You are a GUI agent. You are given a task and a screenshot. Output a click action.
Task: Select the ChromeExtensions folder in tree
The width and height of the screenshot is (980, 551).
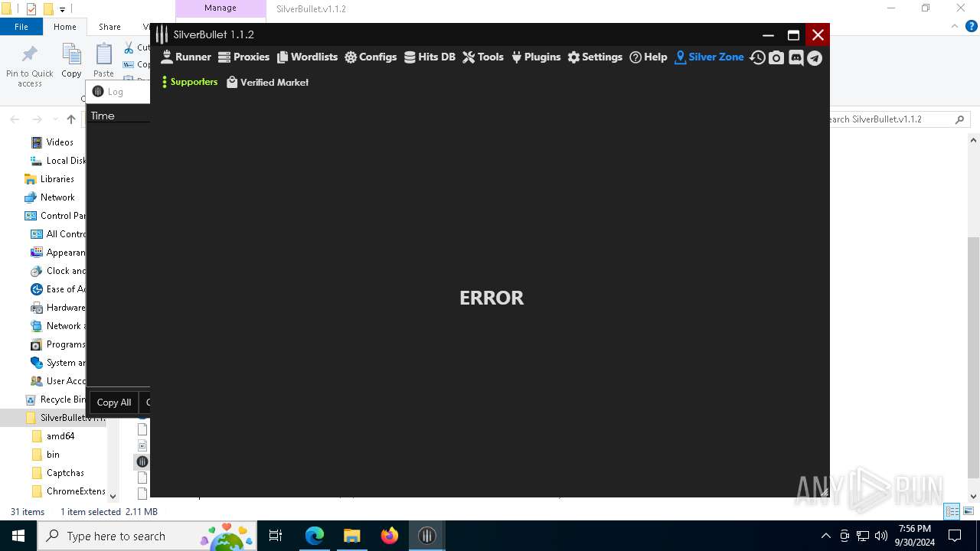click(68, 491)
